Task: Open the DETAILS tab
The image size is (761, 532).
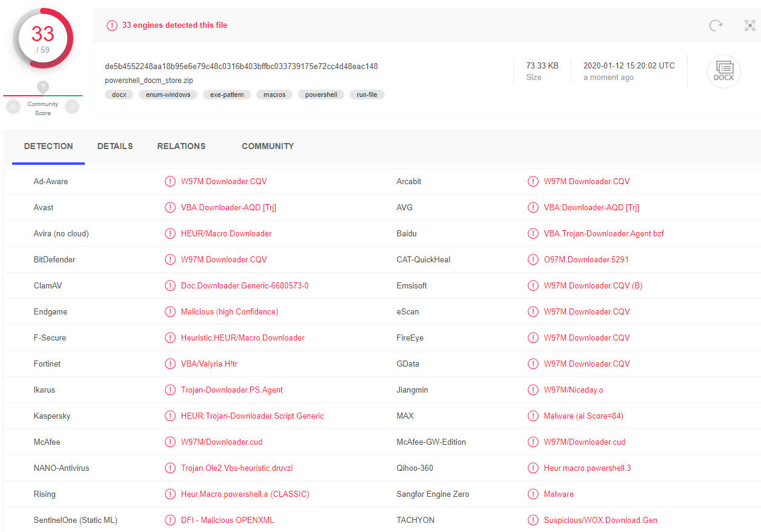Action: click(x=115, y=146)
